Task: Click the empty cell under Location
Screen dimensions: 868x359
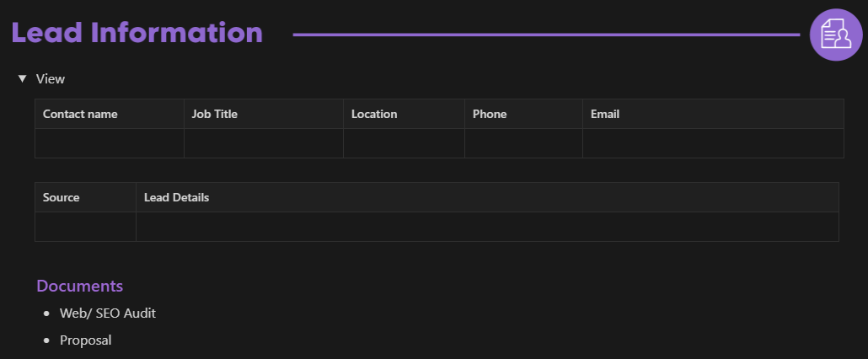Action: tap(404, 143)
